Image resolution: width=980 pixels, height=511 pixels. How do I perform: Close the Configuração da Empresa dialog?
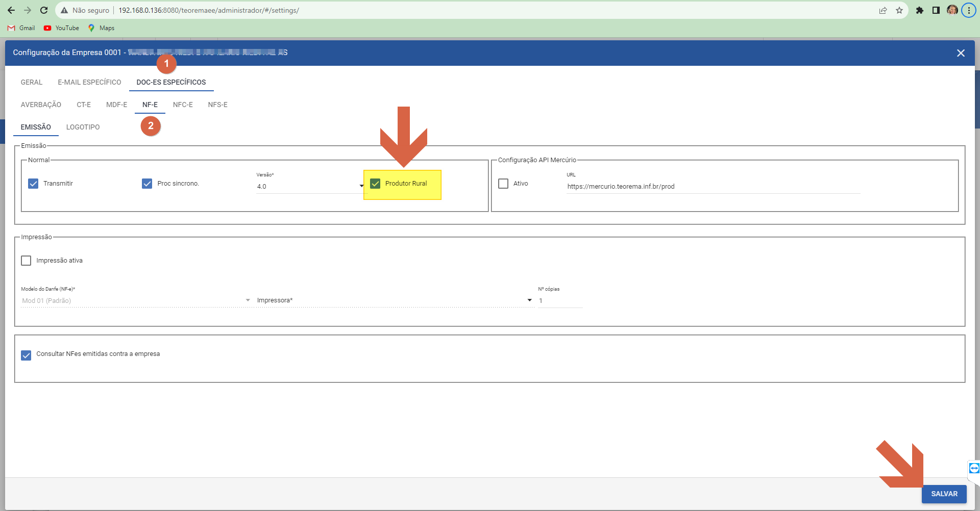tap(961, 53)
